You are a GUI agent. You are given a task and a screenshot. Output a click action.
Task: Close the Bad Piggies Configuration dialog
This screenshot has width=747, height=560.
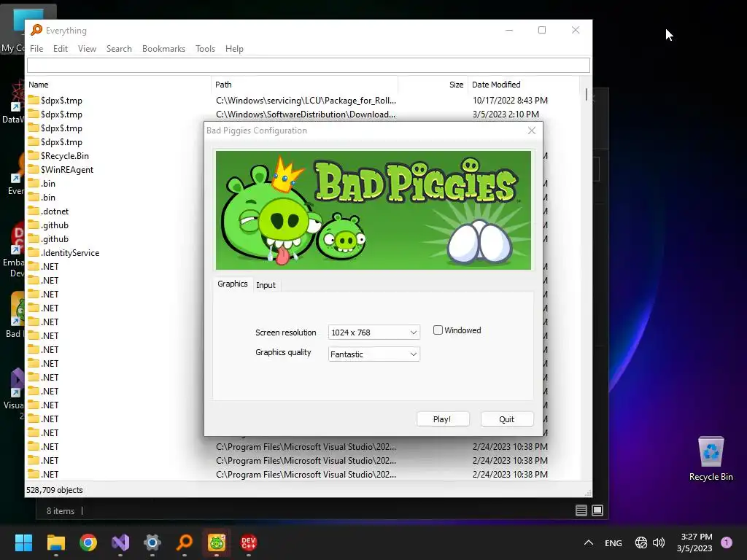pos(532,131)
